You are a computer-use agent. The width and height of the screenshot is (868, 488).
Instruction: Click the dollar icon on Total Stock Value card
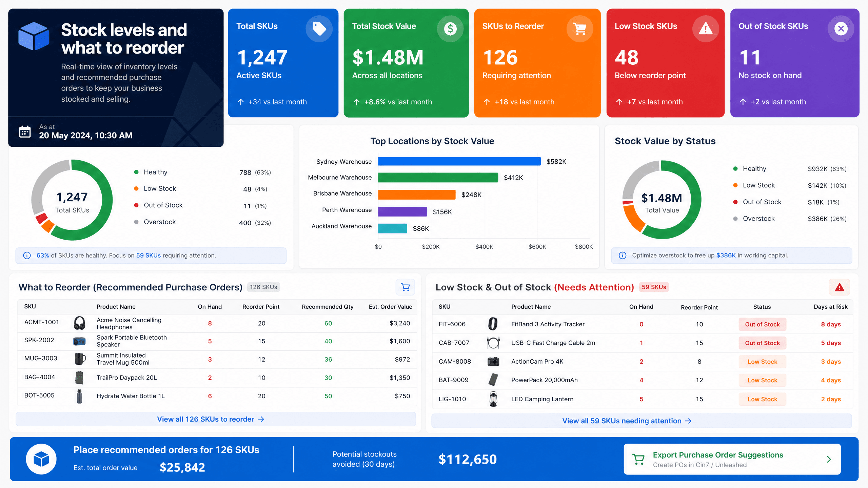click(450, 29)
